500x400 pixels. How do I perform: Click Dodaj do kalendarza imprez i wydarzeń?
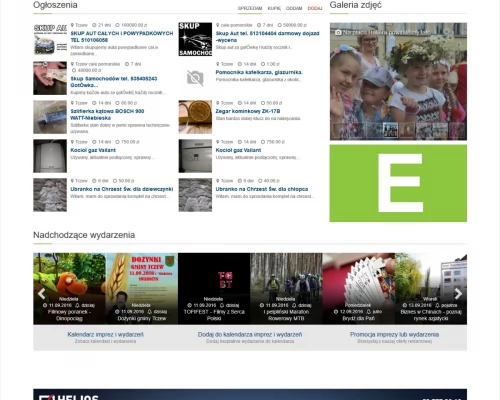pos(250,334)
